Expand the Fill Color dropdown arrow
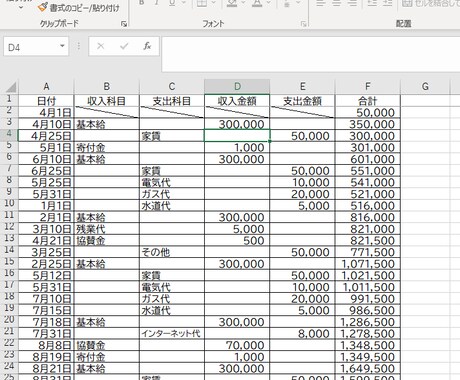460x380 pixels. coord(243,3)
